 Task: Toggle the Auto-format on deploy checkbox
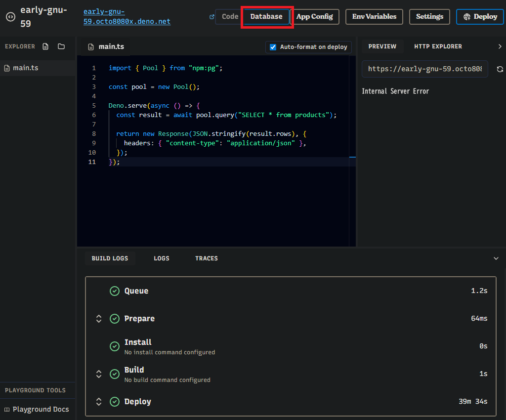[x=273, y=47]
